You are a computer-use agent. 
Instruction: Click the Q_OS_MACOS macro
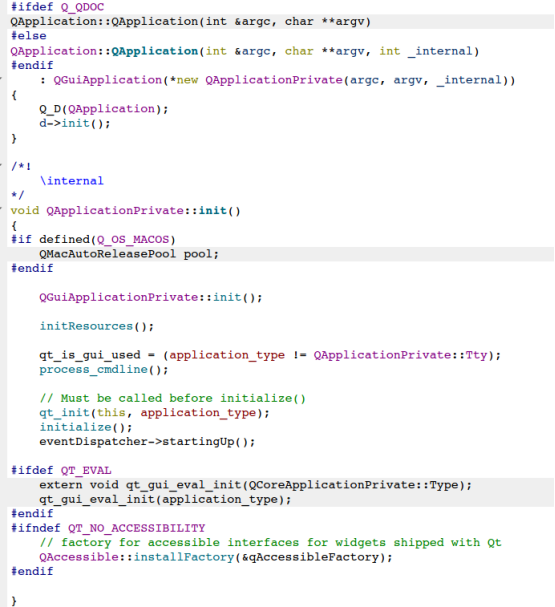[133, 240]
